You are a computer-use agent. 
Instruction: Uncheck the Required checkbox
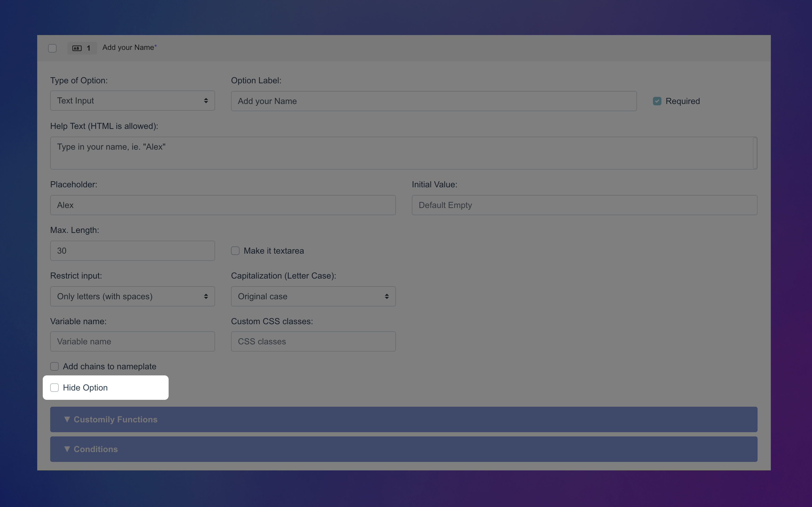[657, 101]
